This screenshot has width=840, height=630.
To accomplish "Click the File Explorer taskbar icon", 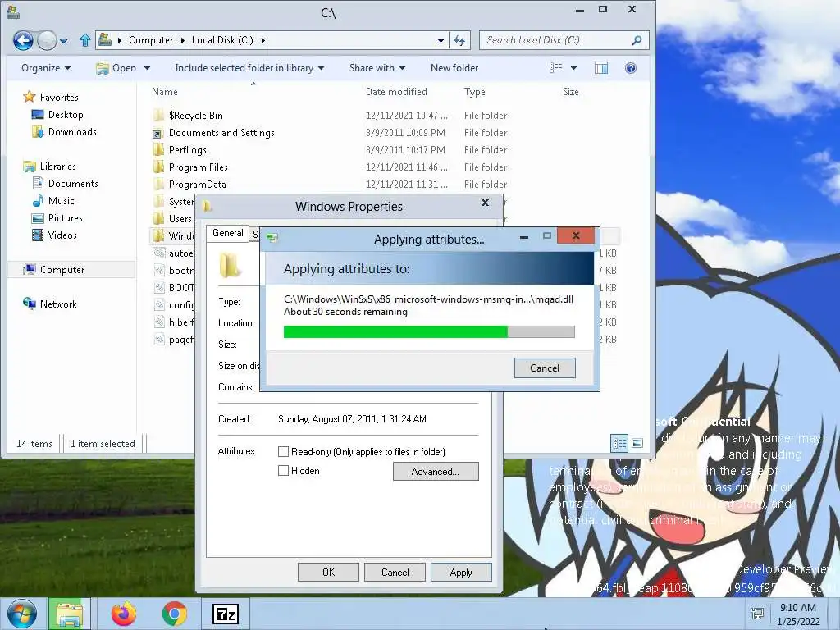I will point(70,614).
